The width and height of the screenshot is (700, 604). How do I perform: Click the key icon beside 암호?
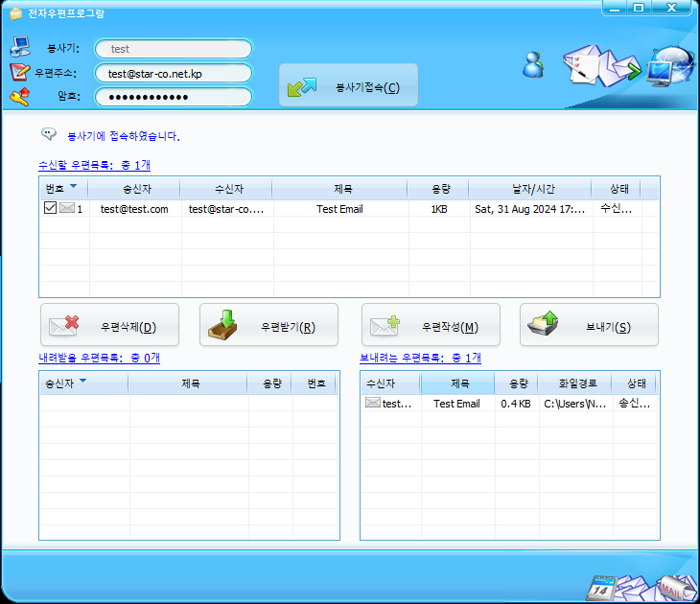coord(20,96)
